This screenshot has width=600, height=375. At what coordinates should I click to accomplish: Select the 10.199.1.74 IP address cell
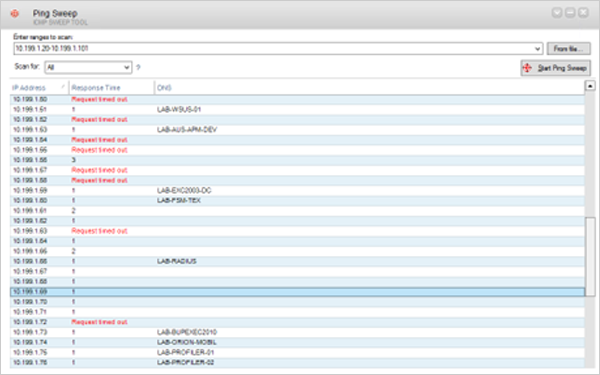(x=30, y=342)
